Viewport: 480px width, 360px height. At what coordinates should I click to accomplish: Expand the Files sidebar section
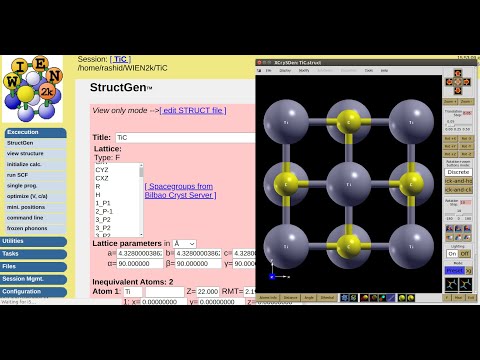(x=33, y=267)
